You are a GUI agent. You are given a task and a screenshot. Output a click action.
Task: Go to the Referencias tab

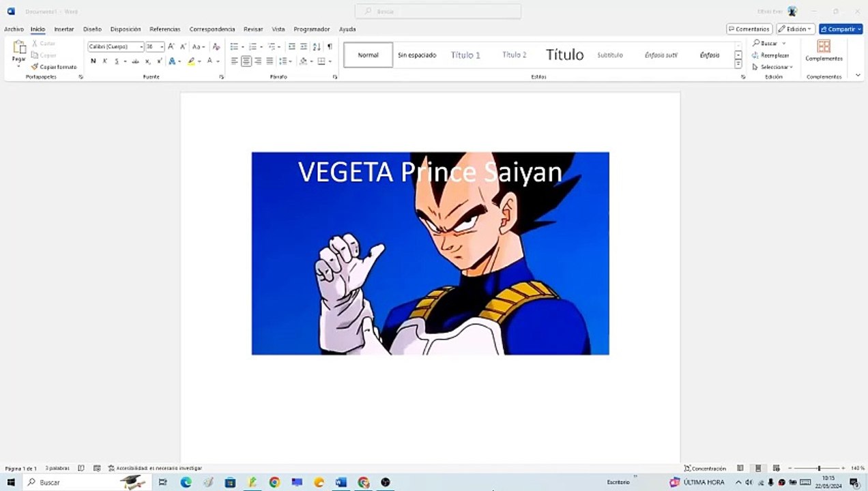click(x=165, y=29)
